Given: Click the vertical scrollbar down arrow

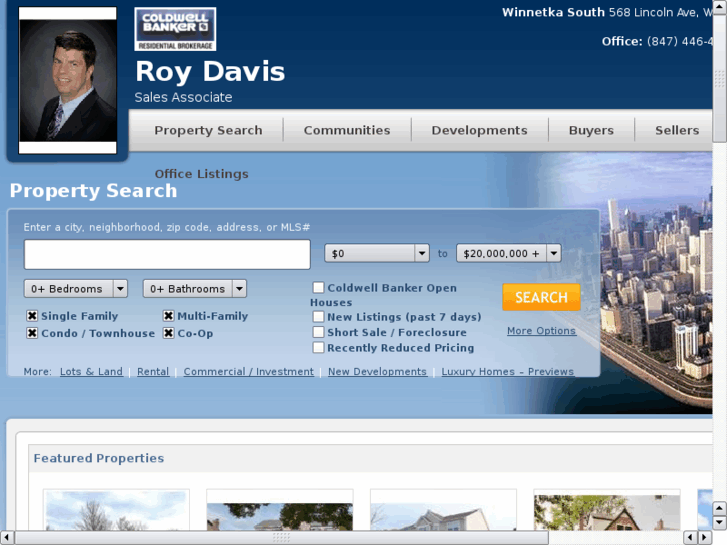Looking at the screenshot, I should [719, 523].
